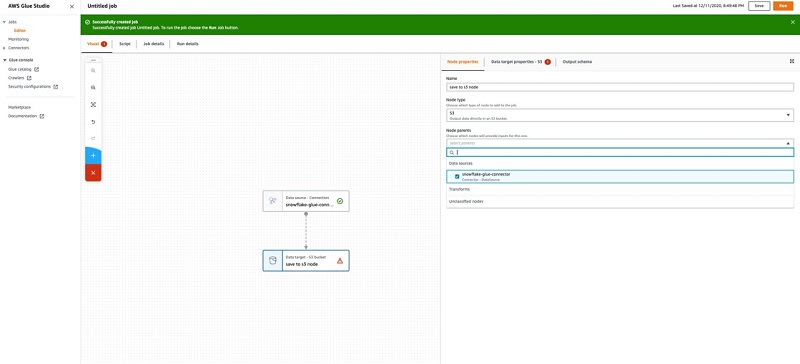Open the Node type S3 dropdown
The image size is (800, 364).
click(x=620, y=115)
